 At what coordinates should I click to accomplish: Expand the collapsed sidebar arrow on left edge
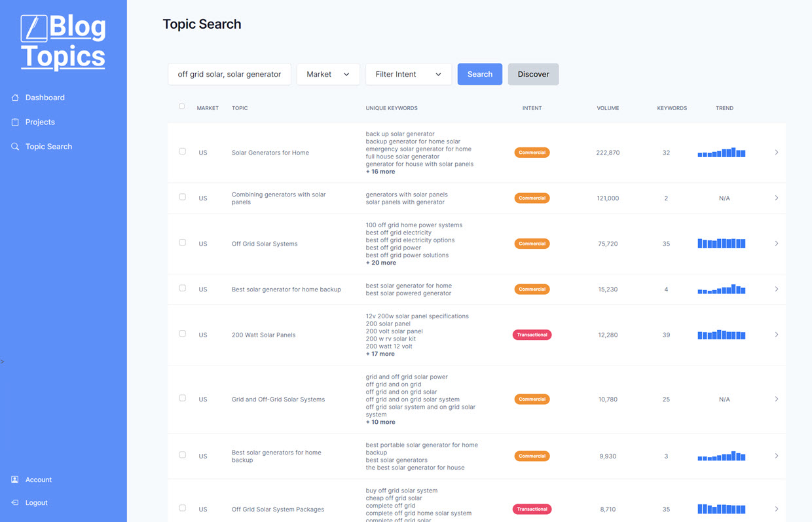tap(3, 362)
